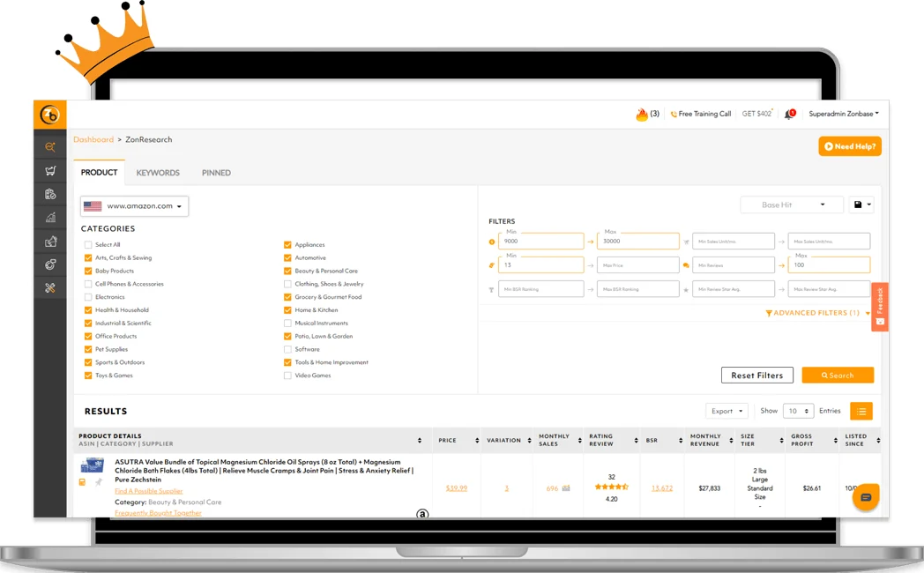Screen dimensions: 924x573
Task: Click the Min BSR Ranking field
Action: 541,289
